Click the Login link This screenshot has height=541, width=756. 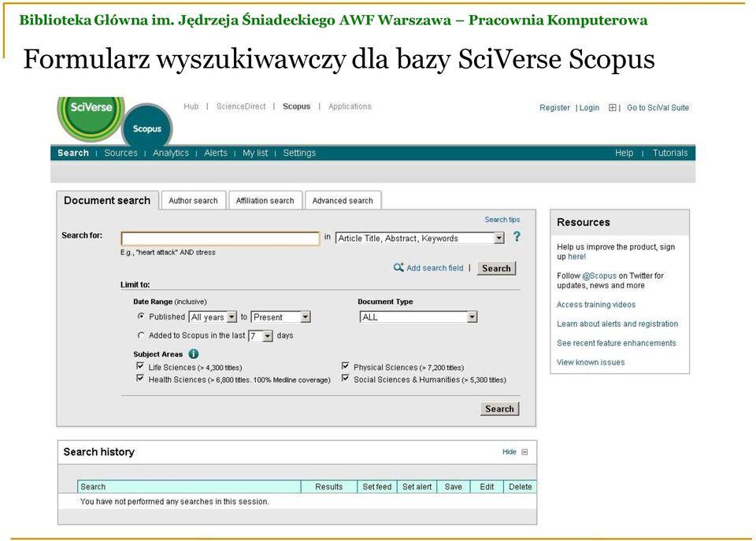pos(589,108)
